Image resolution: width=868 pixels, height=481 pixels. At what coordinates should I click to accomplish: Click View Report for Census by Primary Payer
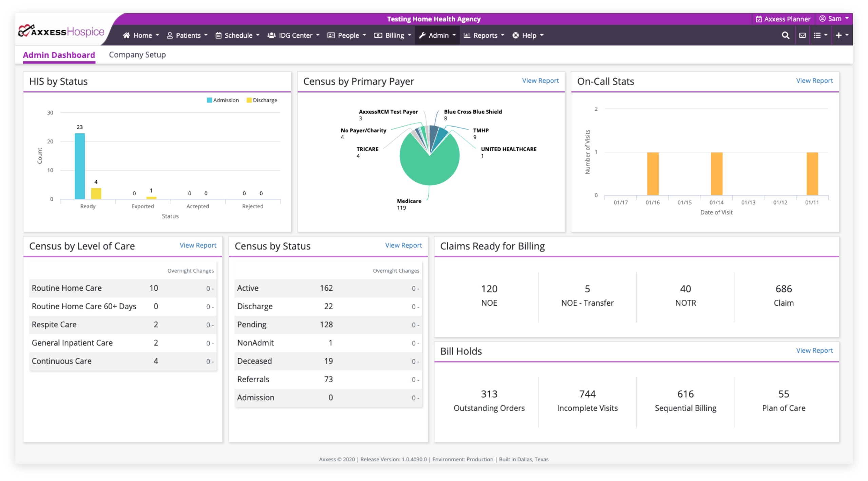tap(539, 80)
